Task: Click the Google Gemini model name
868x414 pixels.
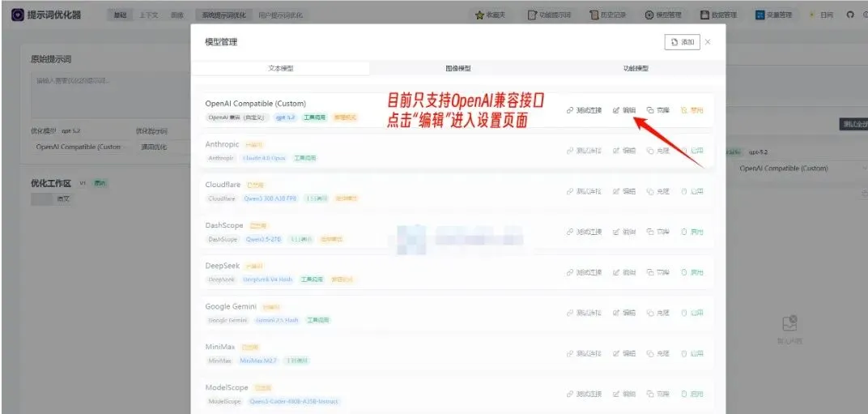Action: 231,306
